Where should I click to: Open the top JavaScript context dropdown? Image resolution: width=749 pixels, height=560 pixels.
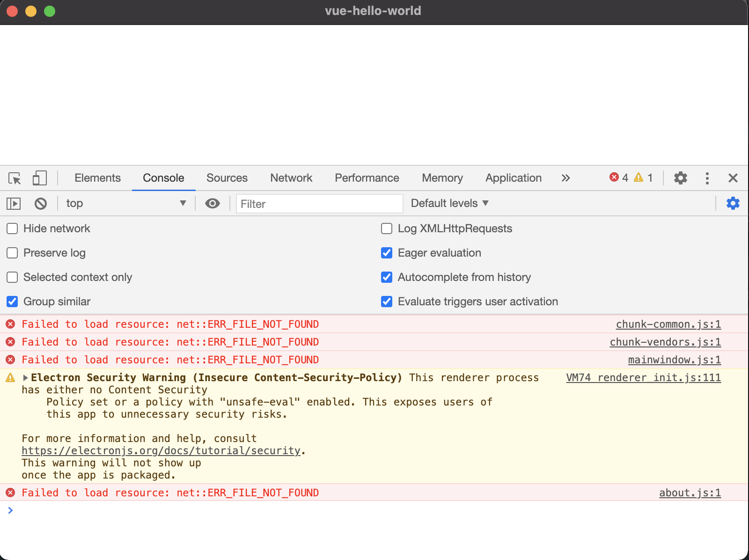pos(126,203)
